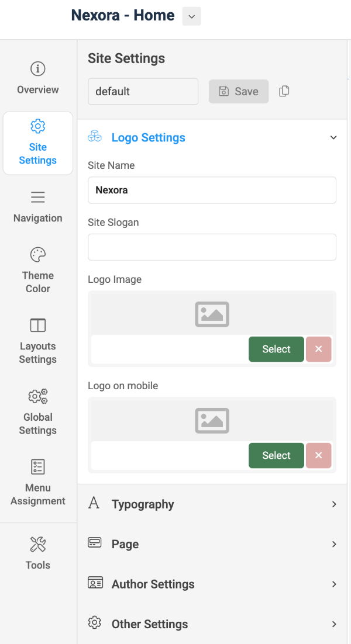The width and height of the screenshot is (351, 644).
Task: Click the Author Settings heading text
Action: coord(153,584)
